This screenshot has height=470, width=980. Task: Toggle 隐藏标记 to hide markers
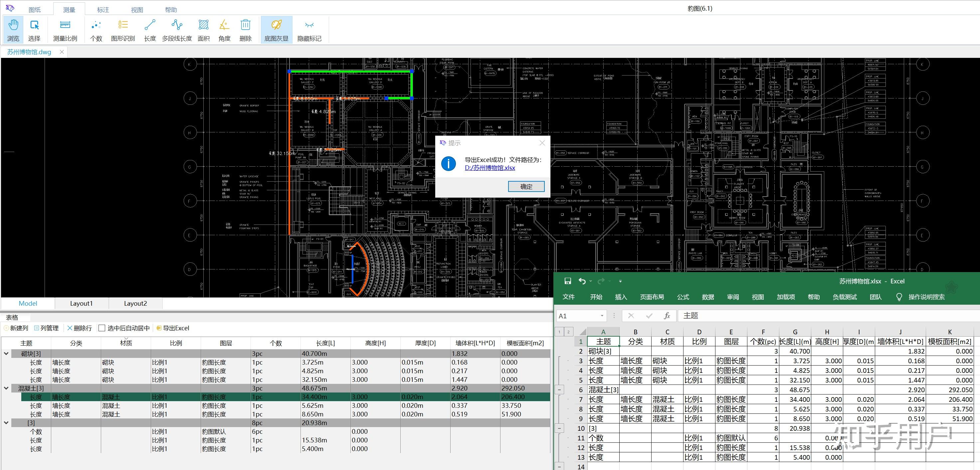pos(309,30)
